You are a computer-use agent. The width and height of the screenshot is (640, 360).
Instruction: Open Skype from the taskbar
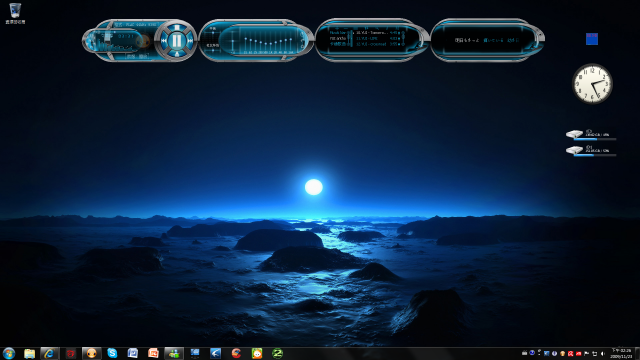point(112,353)
